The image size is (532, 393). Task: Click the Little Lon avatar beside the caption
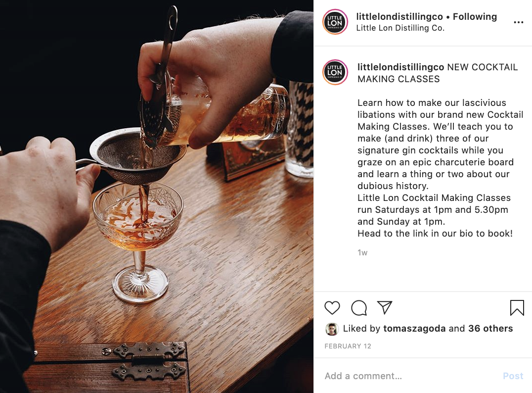click(x=335, y=72)
